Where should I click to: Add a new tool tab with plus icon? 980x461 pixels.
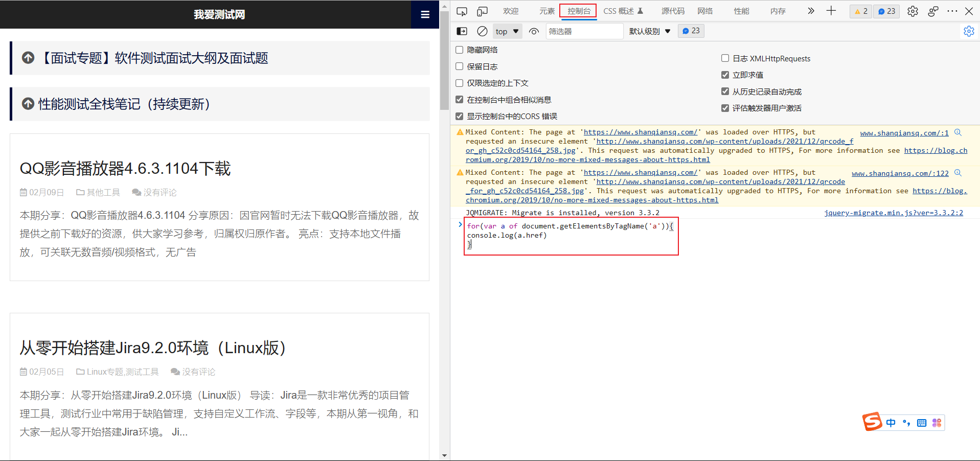pos(831,11)
